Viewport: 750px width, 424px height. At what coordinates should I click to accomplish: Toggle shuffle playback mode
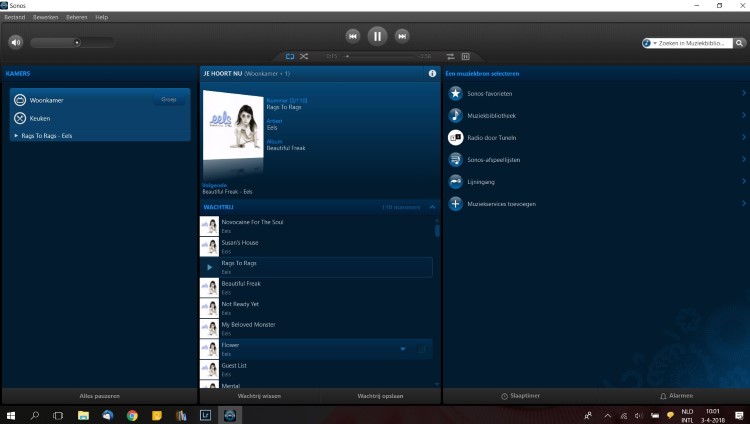point(304,56)
